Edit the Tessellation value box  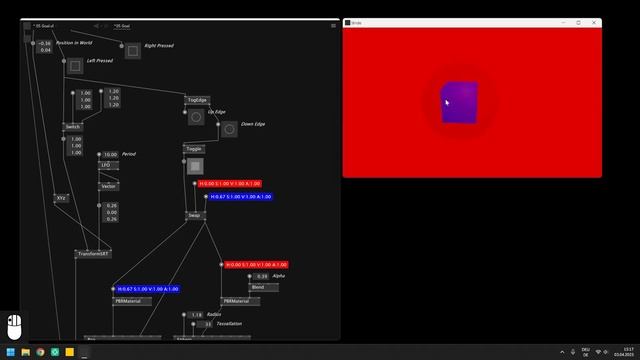[x=204, y=324]
